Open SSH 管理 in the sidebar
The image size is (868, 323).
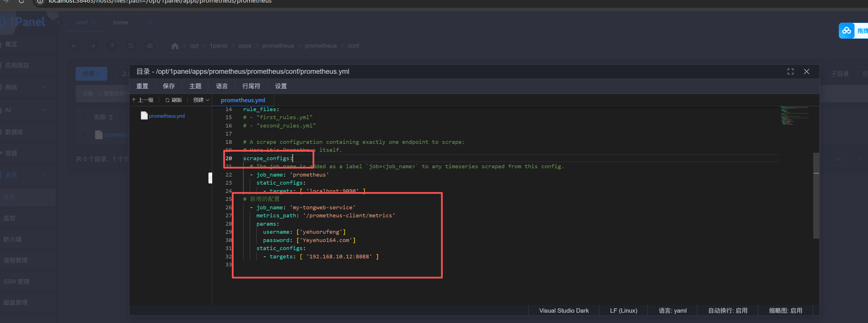(x=16, y=281)
